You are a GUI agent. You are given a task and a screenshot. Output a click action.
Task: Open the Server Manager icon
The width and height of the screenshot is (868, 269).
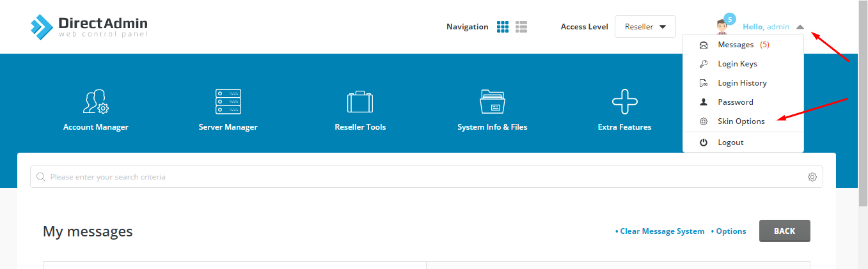[228, 102]
